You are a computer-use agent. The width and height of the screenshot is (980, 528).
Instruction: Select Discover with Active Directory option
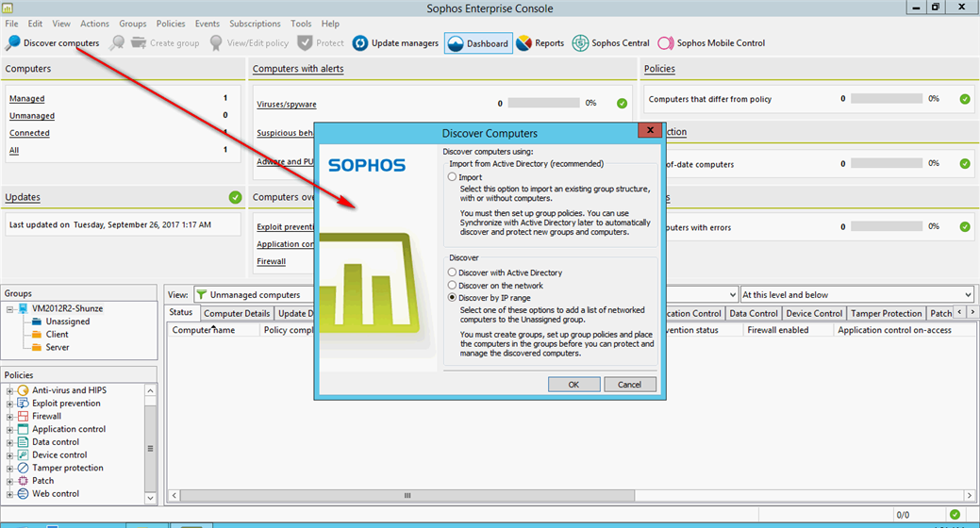click(x=452, y=272)
